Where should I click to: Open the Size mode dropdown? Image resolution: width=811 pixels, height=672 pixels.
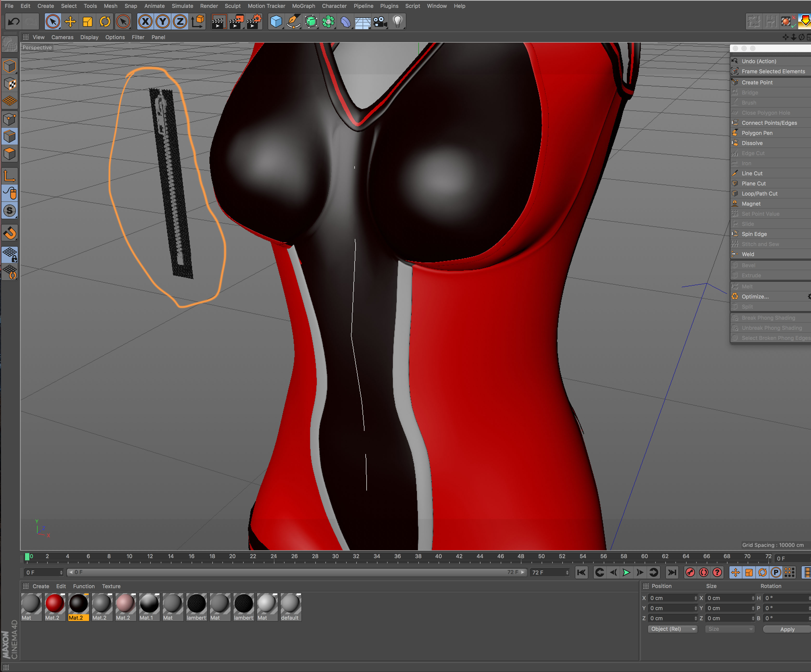click(729, 629)
